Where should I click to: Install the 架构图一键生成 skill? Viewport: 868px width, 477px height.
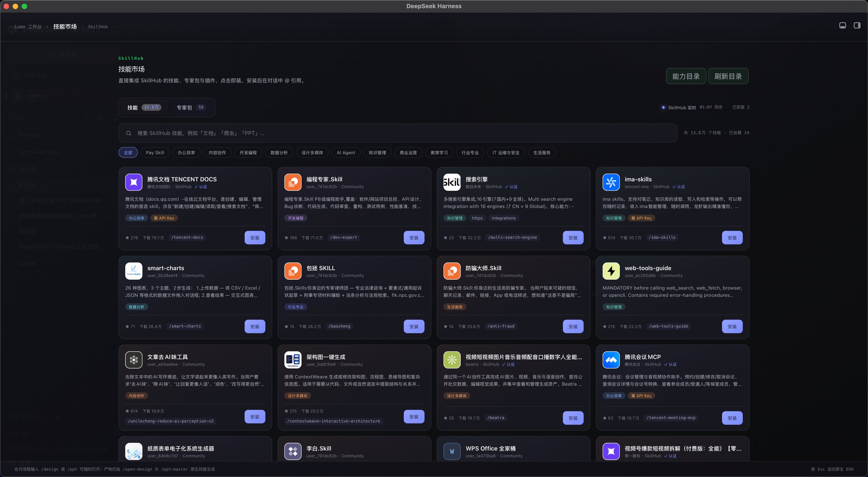tap(414, 417)
